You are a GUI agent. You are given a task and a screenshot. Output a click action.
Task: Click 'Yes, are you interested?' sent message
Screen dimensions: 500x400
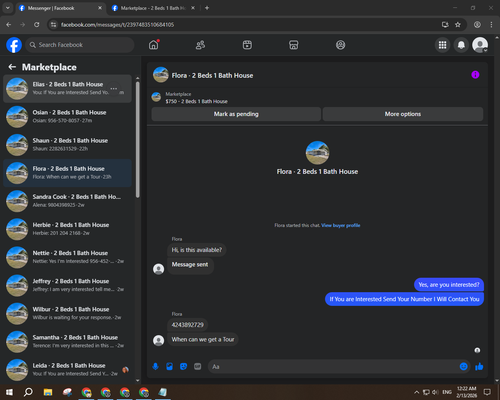click(x=449, y=285)
